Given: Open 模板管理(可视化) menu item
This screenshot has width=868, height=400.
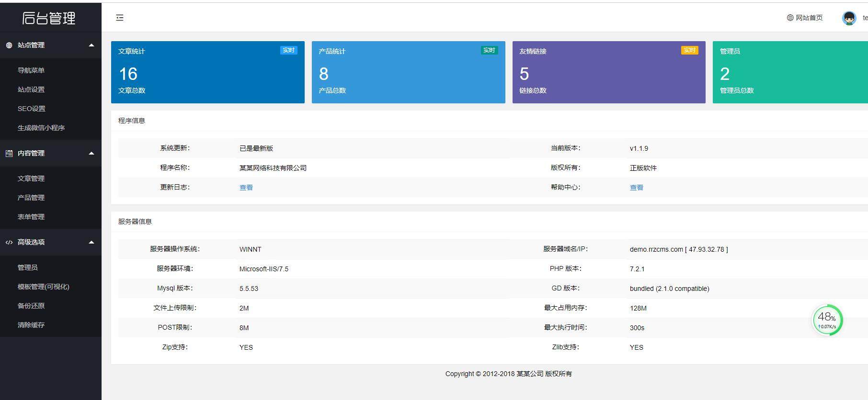Looking at the screenshot, I should coord(44,287).
